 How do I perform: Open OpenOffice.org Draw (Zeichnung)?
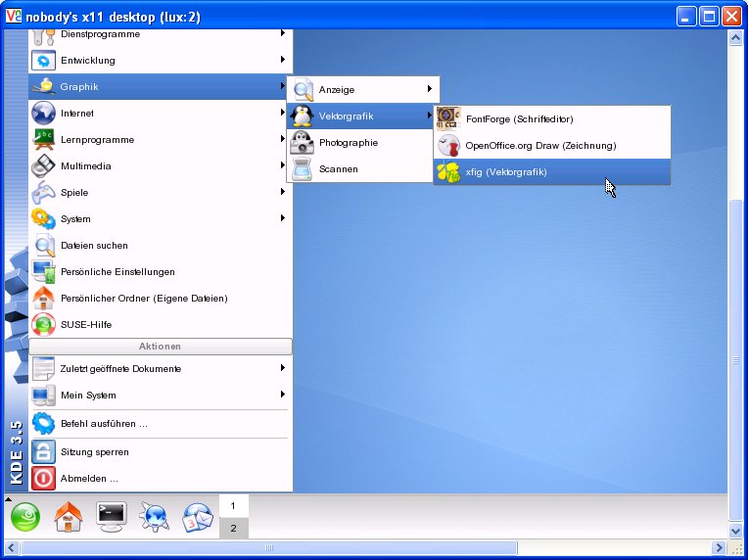point(552,146)
